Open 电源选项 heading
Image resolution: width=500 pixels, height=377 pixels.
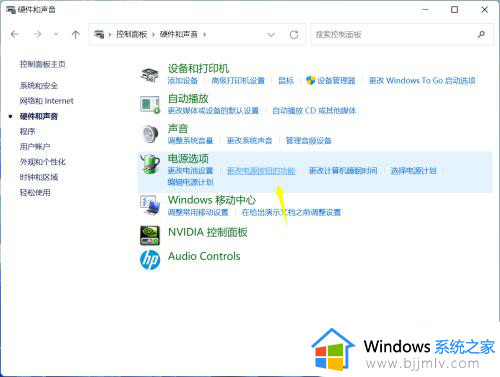click(x=188, y=158)
